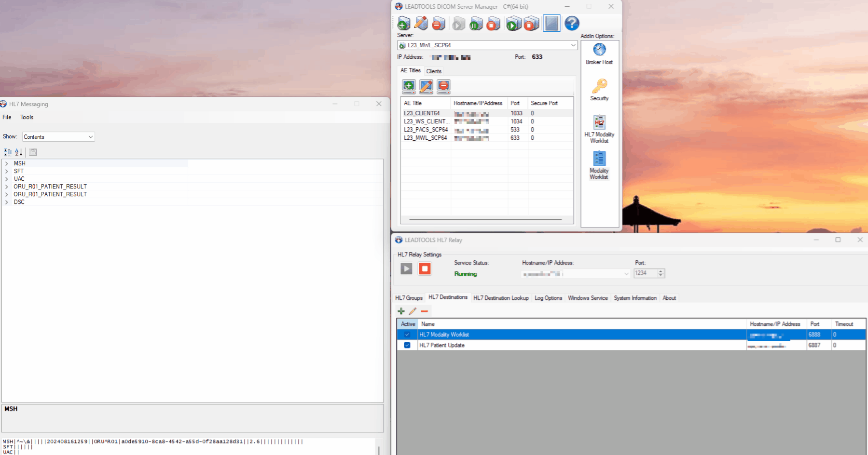Open the Modality Worklist addin option

click(x=599, y=165)
